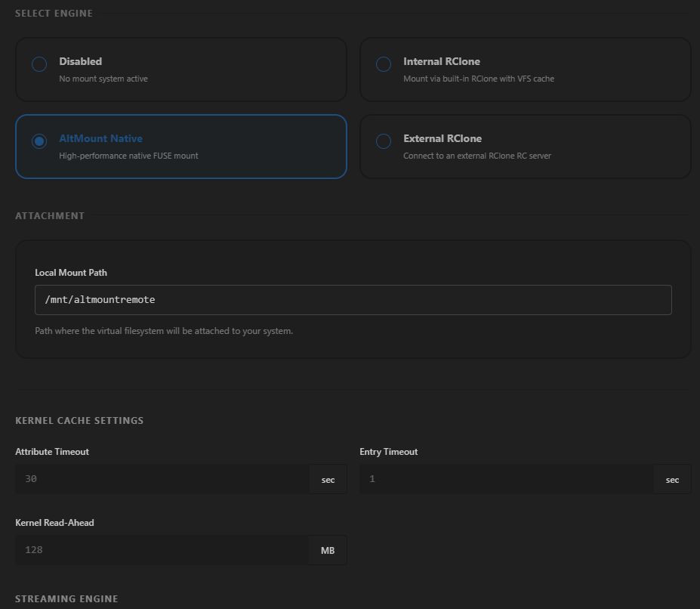Click the 'Disabled' card title
Viewport: 700px width, 609px height.
click(x=80, y=62)
